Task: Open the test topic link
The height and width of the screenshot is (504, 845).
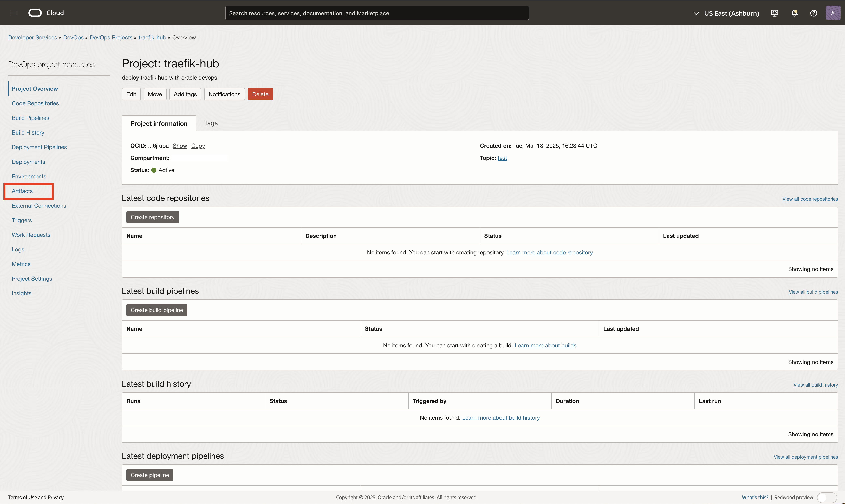Action: (502, 158)
